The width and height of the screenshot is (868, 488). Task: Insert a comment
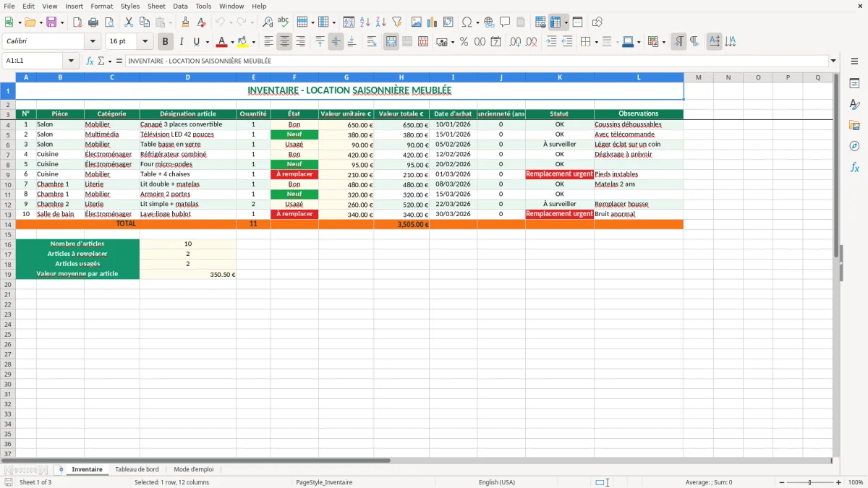(x=505, y=22)
